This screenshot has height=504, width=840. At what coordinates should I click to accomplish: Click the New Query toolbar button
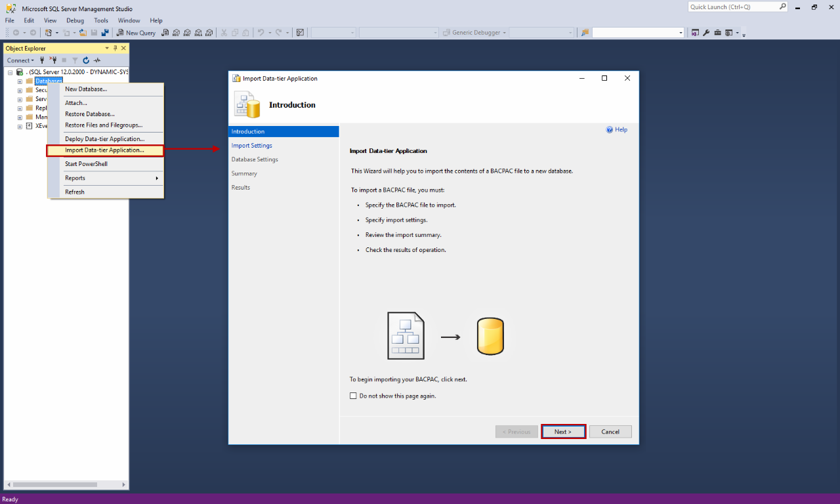tap(136, 33)
